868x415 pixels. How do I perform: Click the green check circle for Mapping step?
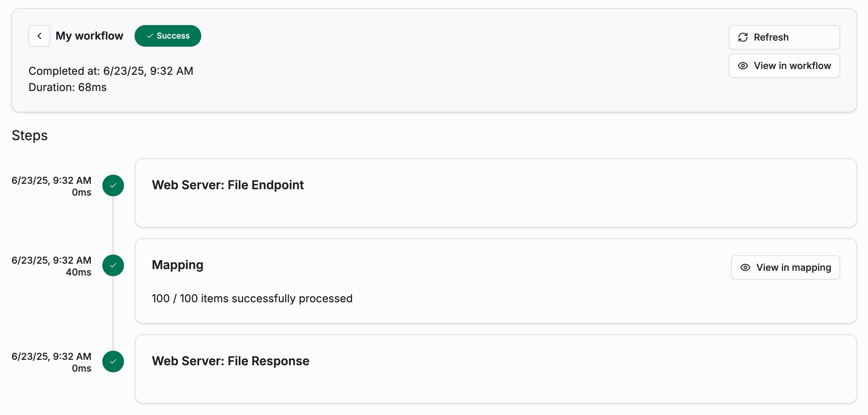tap(113, 265)
